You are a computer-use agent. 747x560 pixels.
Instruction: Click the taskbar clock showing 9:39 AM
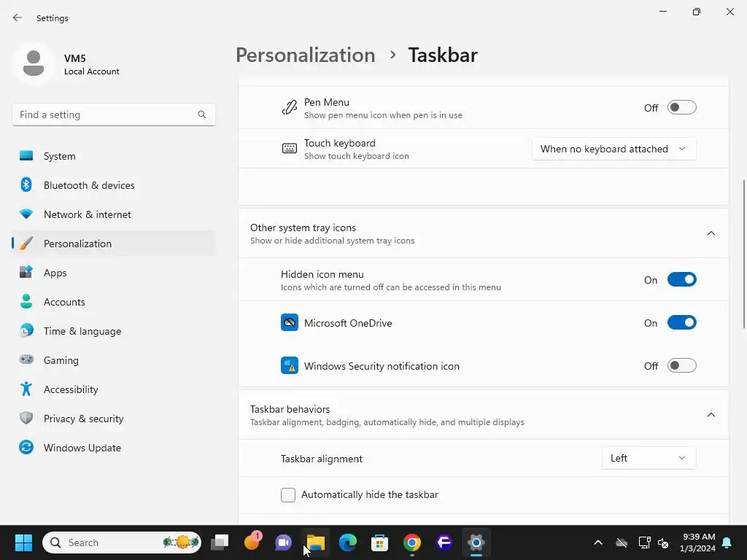[697, 542]
